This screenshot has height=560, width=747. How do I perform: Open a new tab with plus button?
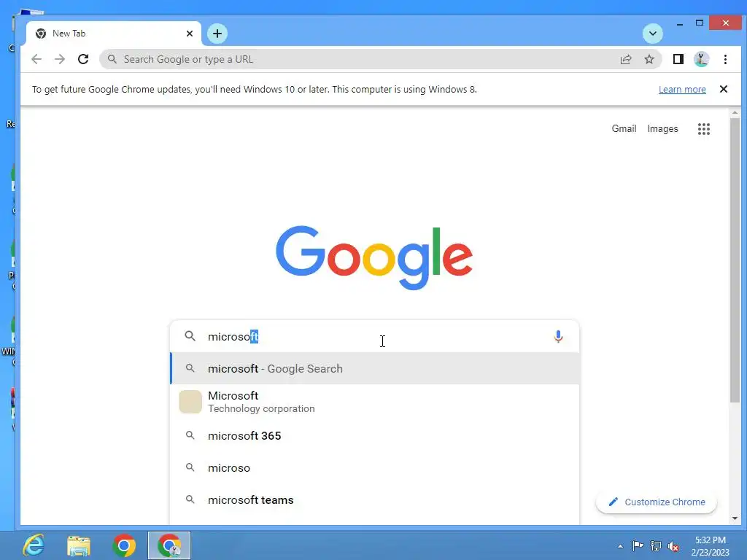(217, 34)
